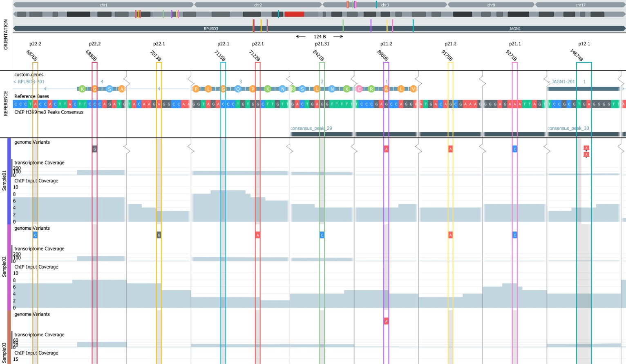Click Sample02 G variant at 7013B
The height and width of the screenshot is (364, 626).
(x=159, y=235)
